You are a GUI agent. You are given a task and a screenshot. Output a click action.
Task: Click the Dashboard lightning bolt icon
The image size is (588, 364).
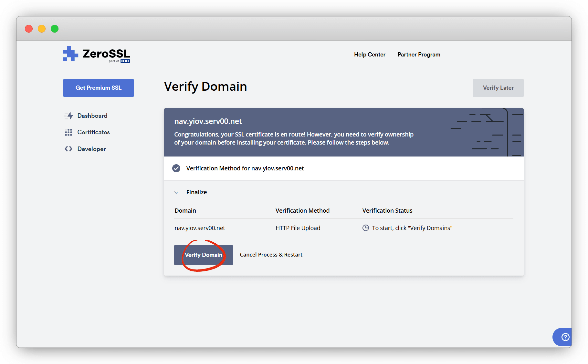pyautogui.click(x=69, y=116)
